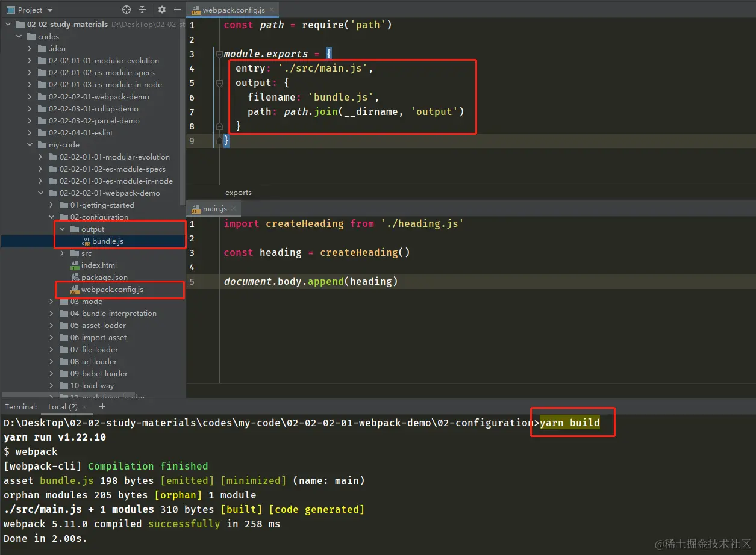The height and width of the screenshot is (555, 756).
Task: Click the 'yarn build' command in terminal
Action: click(570, 423)
